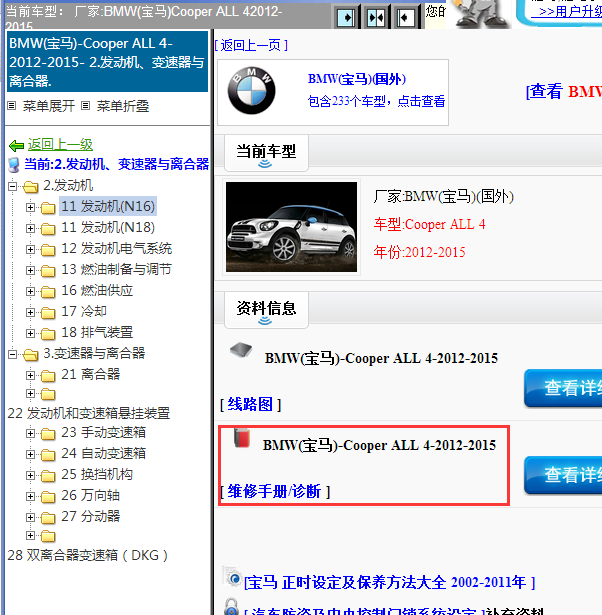The image size is (602, 615).
Task: Select the 12 发动机电气系统 item
Action: (x=116, y=249)
